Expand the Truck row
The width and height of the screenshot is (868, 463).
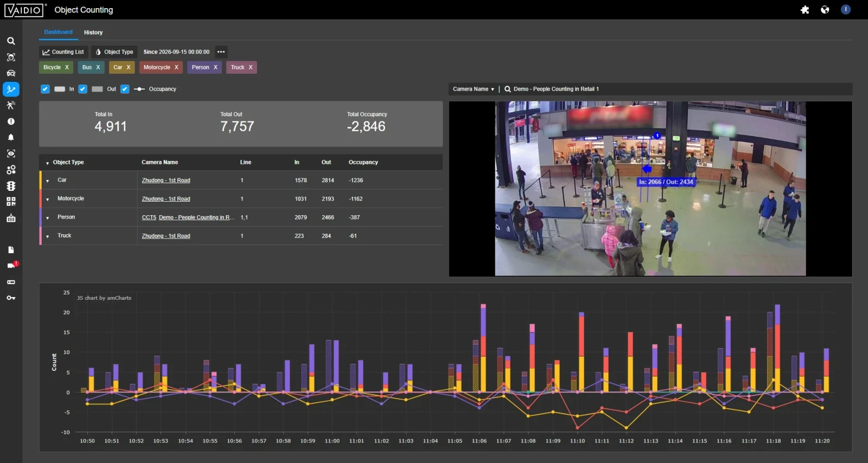pyautogui.click(x=48, y=236)
